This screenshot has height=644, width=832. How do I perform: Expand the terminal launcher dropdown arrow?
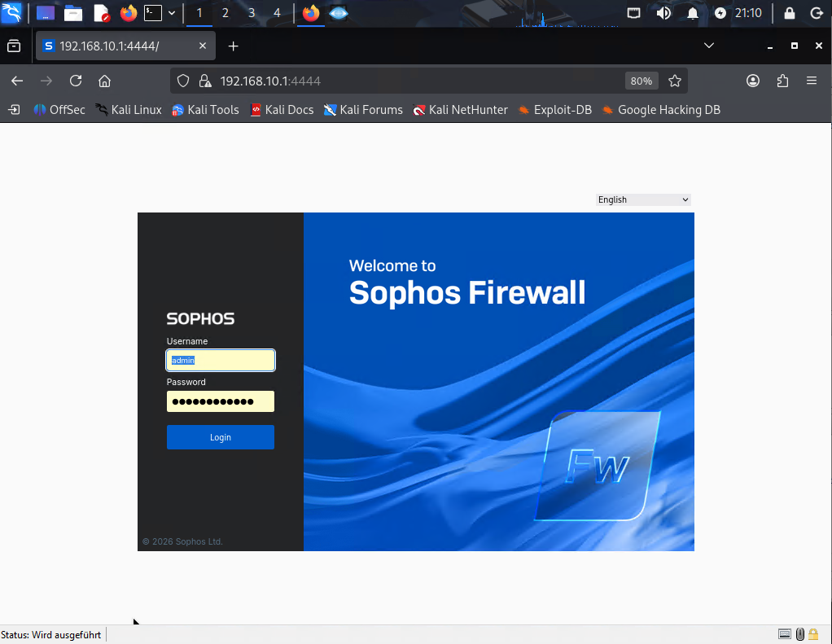point(172,13)
